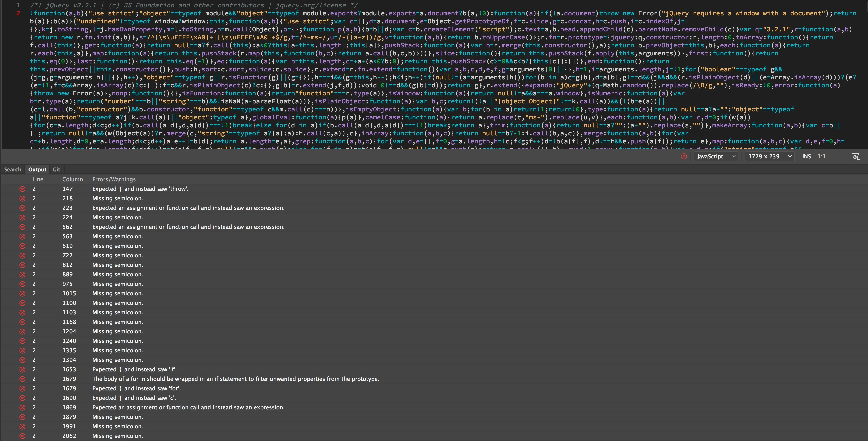Screen dimensions: 868x441
Task: Switch to the Search panel tab
Action: [13, 169]
